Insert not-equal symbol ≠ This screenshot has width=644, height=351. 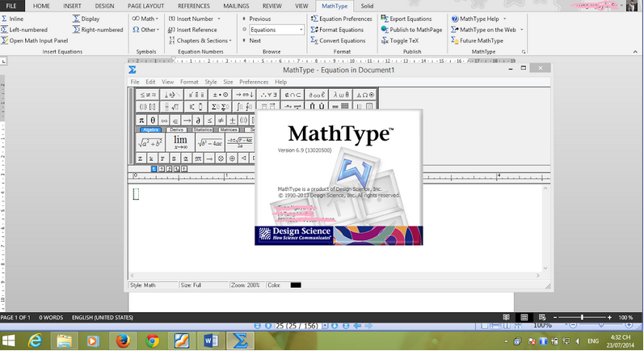pos(221,121)
